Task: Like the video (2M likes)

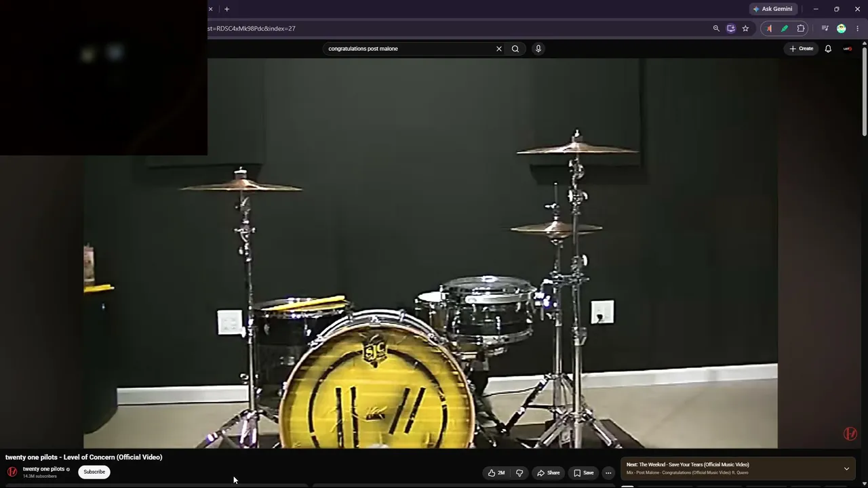Action: [496, 473]
